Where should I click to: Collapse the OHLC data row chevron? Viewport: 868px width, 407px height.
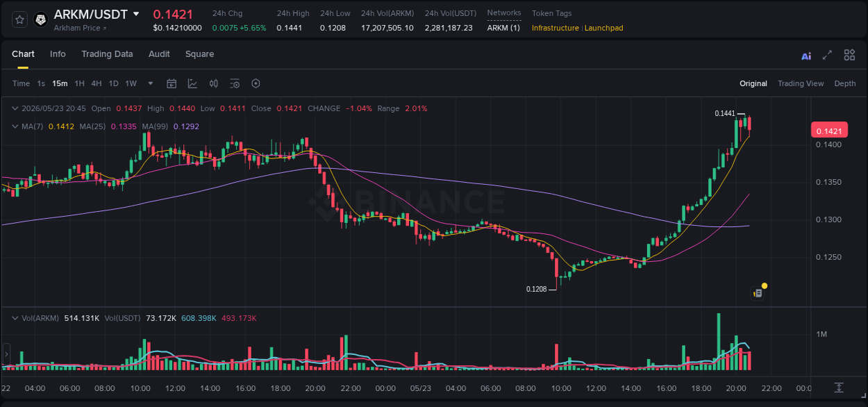(15, 108)
